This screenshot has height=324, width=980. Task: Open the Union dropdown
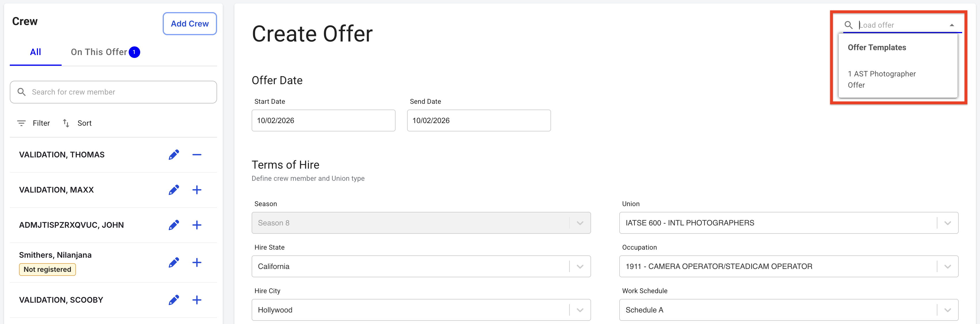pyautogui.click(x=789, y=223)
